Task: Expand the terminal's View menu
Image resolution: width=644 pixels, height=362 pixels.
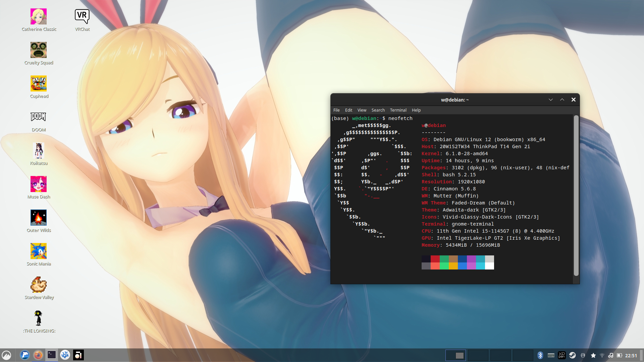Action: [x=362, y=110]
